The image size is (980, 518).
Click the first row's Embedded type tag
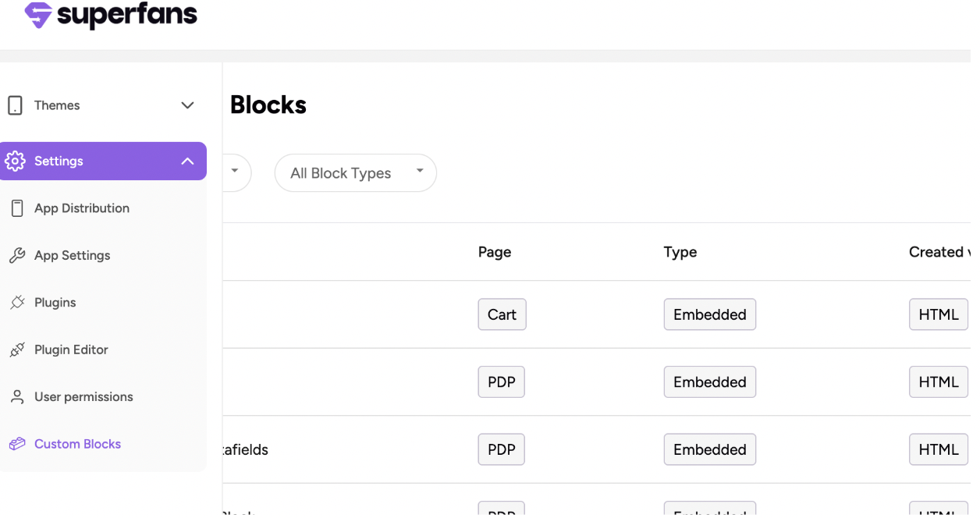tap(709, 314)
